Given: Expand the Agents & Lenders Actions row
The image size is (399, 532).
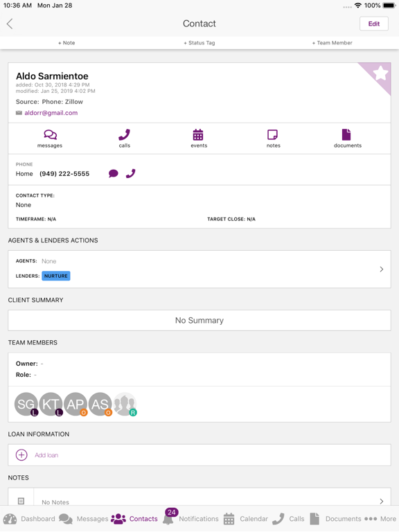Looking at the screenshot, I should tap(199, 269).
